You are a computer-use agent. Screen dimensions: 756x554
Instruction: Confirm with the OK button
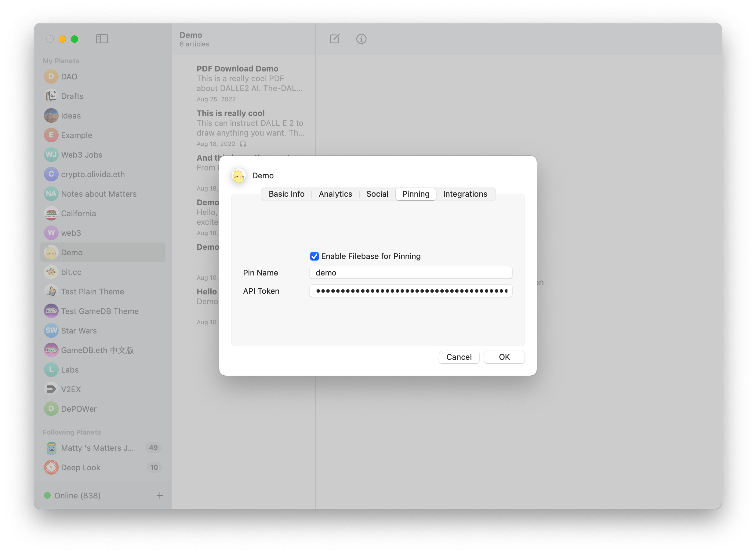tap(504, 357)
